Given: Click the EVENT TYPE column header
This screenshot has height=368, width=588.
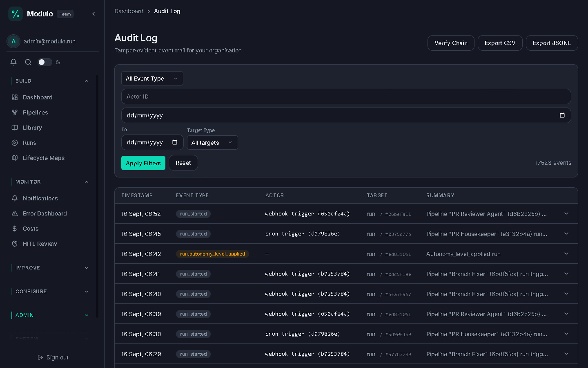Looking at the screenshot, I should 192,195.
